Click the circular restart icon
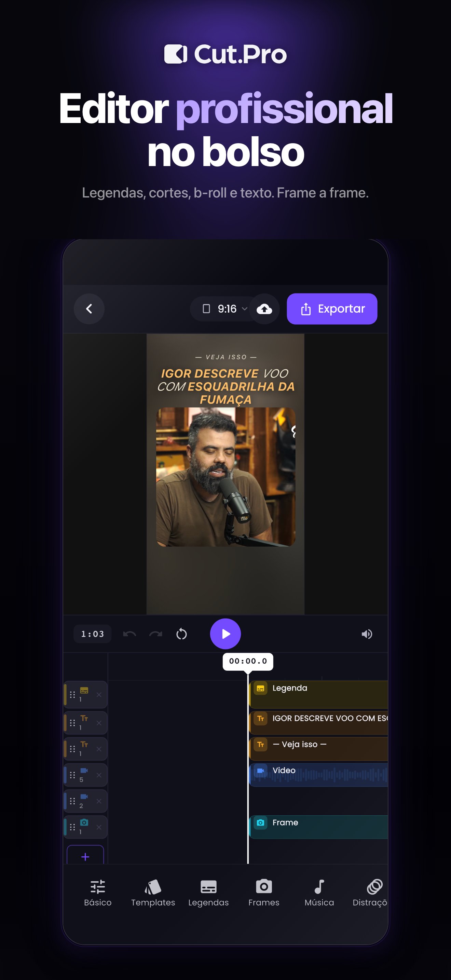 pos(181,634)
